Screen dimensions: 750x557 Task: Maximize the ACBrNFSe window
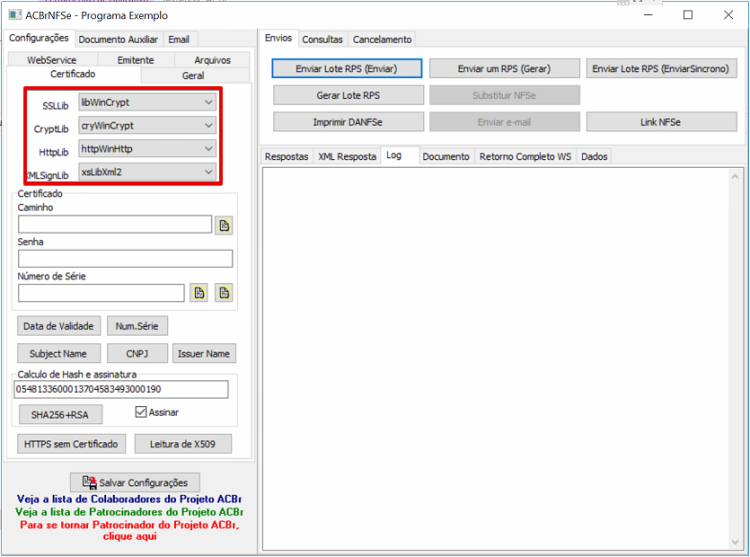click(x=688, y=15)
